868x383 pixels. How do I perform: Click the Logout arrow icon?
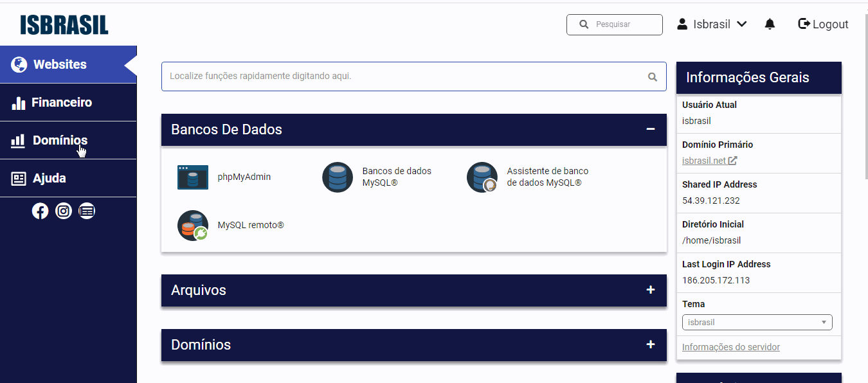point(804,24)
